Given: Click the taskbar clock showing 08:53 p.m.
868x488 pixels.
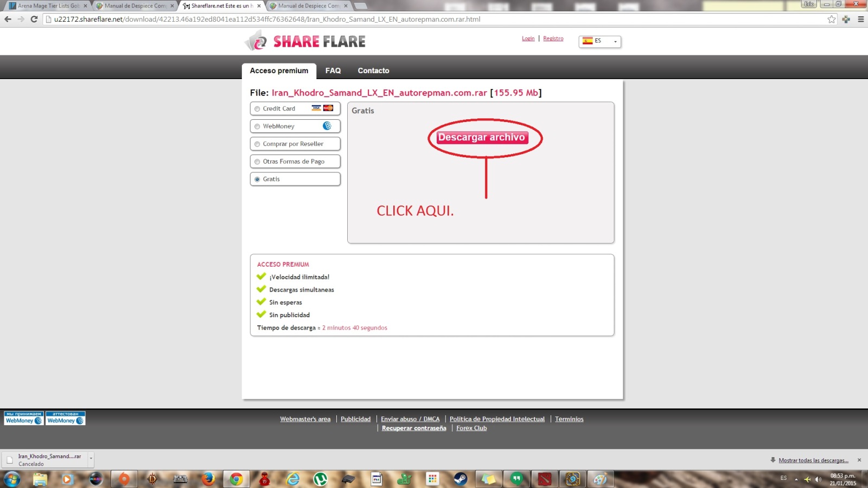Looking at the screenshot, I should click(843, 479).
